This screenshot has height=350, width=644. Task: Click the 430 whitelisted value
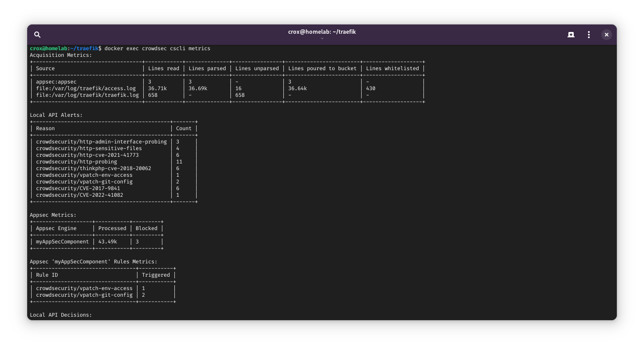370,88
